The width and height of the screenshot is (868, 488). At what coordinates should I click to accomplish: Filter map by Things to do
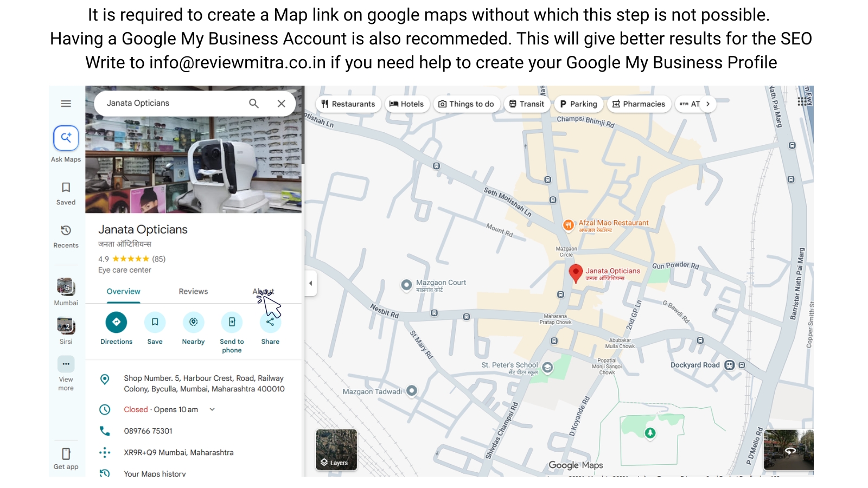[x=466, y=104]
